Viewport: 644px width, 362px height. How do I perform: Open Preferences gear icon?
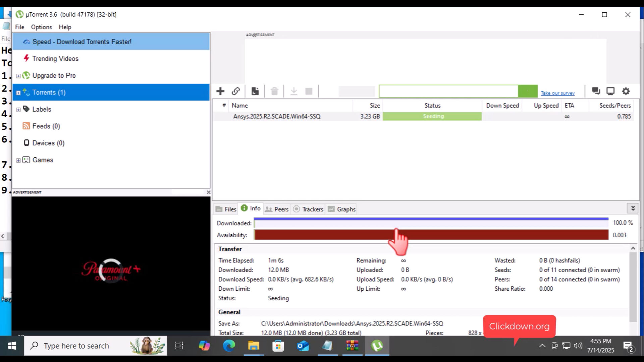click(x=626, y=91)
